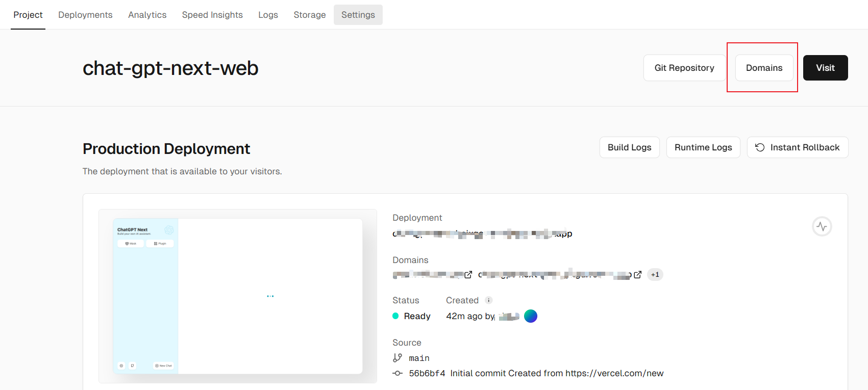Click the commit icon beside 56b6bf4
868x390 pixels.
point(398,373)
